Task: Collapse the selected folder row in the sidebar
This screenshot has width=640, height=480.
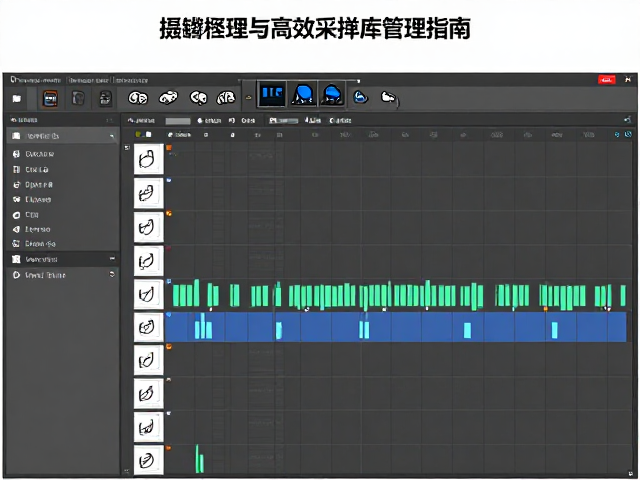Action: tap(111, 136)
